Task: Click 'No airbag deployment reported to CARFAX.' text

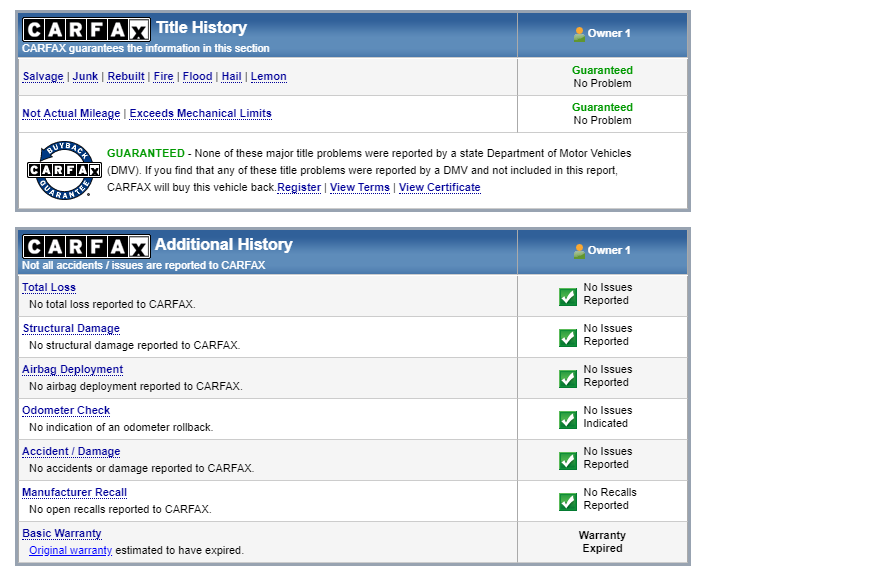Action: tap(136, 386)
